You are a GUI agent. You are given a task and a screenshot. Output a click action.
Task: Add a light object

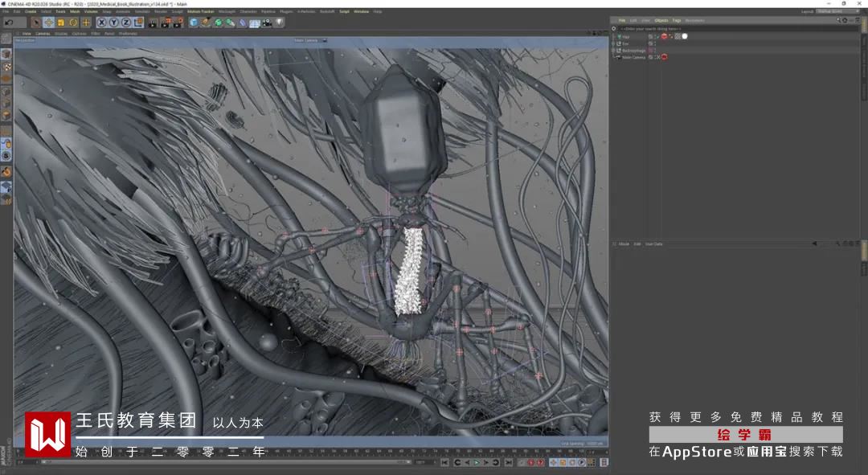279,23
